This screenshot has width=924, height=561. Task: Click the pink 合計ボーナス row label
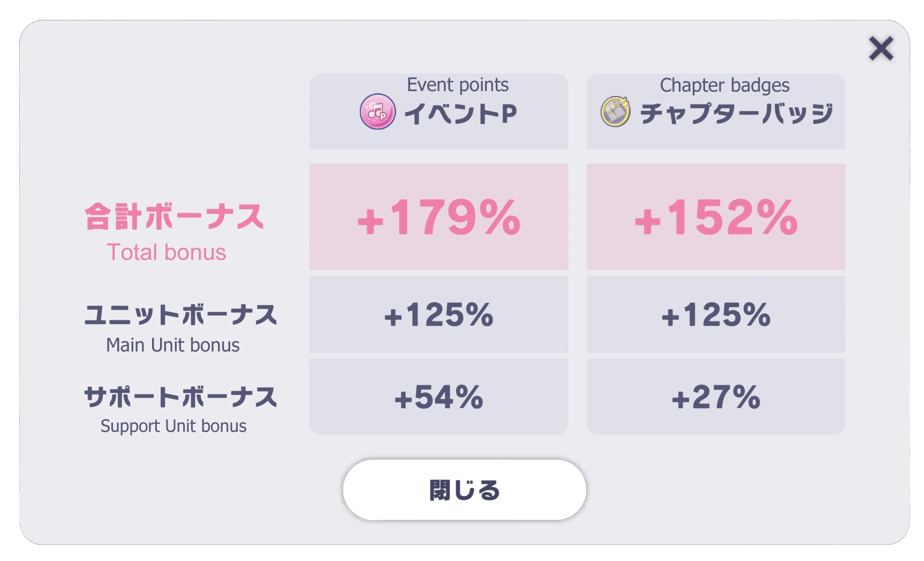175,217
